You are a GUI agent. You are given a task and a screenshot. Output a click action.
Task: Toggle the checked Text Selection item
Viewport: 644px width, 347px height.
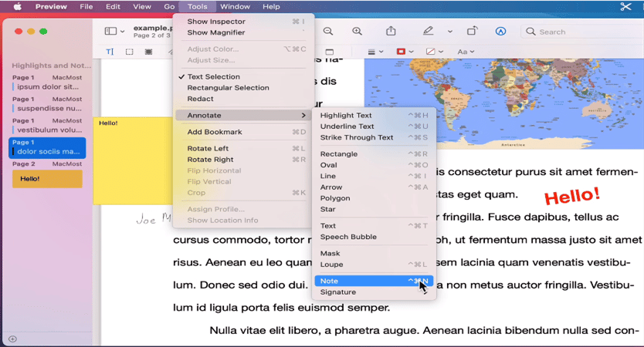click(245, 76)
